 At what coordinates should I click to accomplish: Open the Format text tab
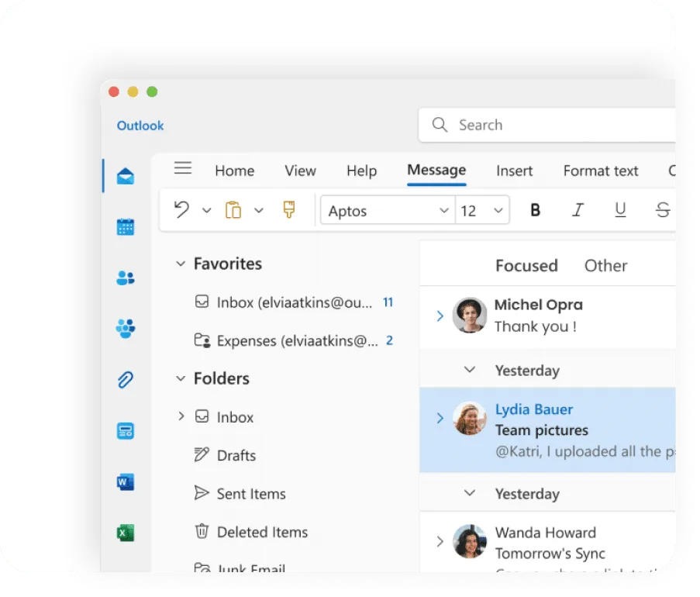click(x=601, y=171)
